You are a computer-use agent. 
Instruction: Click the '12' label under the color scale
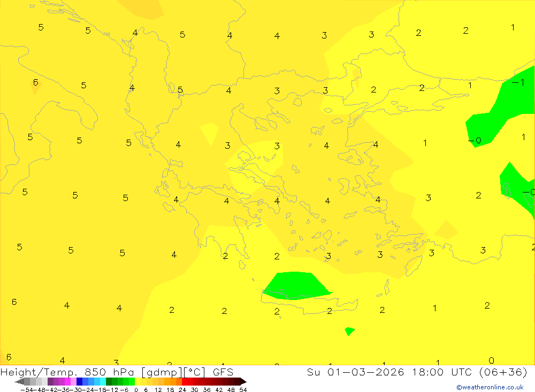[x=158, y=390]
